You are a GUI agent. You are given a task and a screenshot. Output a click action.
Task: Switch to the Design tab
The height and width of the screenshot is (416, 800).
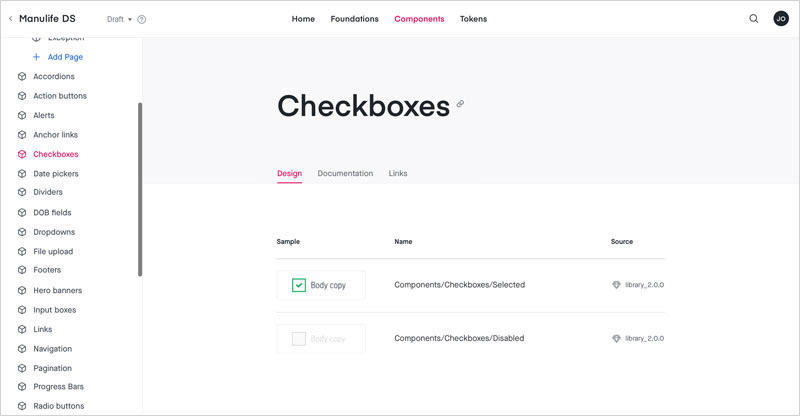tap(289, 174)
